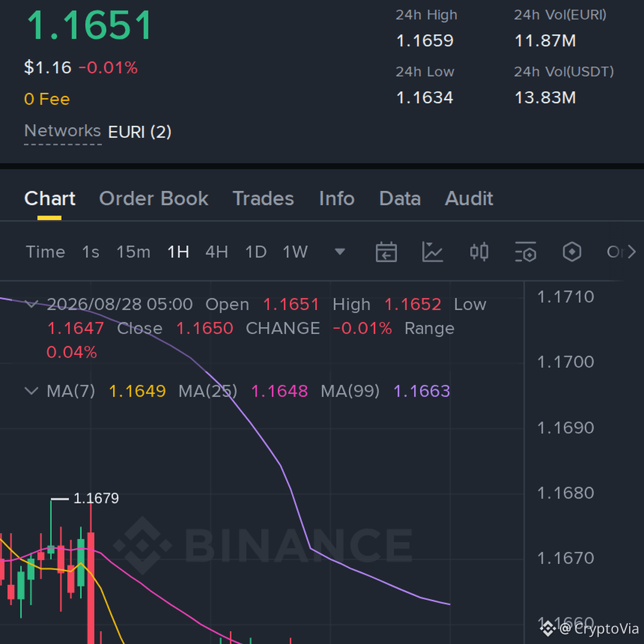The height and width of the screenshot is (644, 644).
Task: Click the 24h Low value 1.1634
Action: (425, 98)
